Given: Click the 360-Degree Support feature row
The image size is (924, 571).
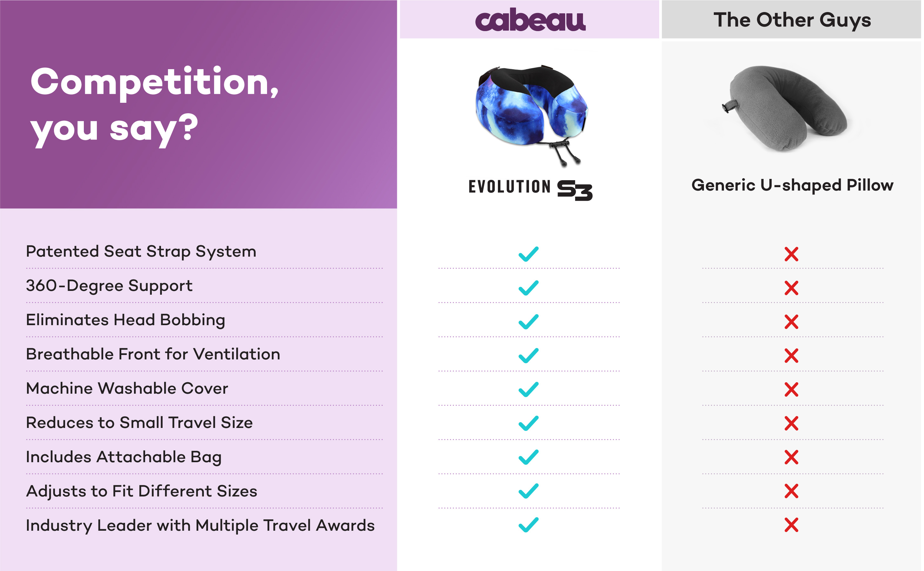Looking at the screenshot, I should 204,286.
